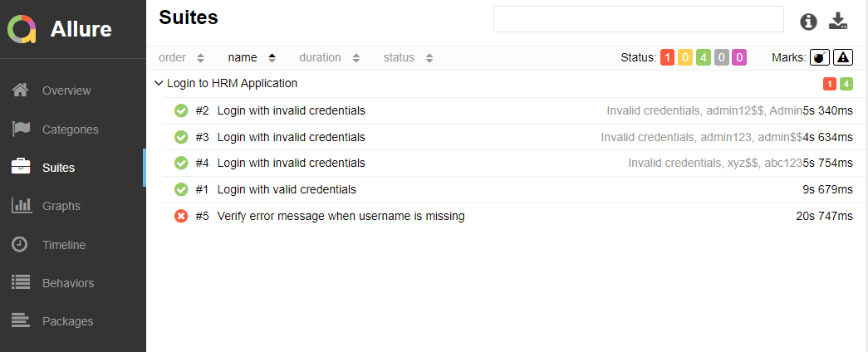868x352 pixels.
Task: Toggle the passed status filter (green 4)
Action: point(703,57)
